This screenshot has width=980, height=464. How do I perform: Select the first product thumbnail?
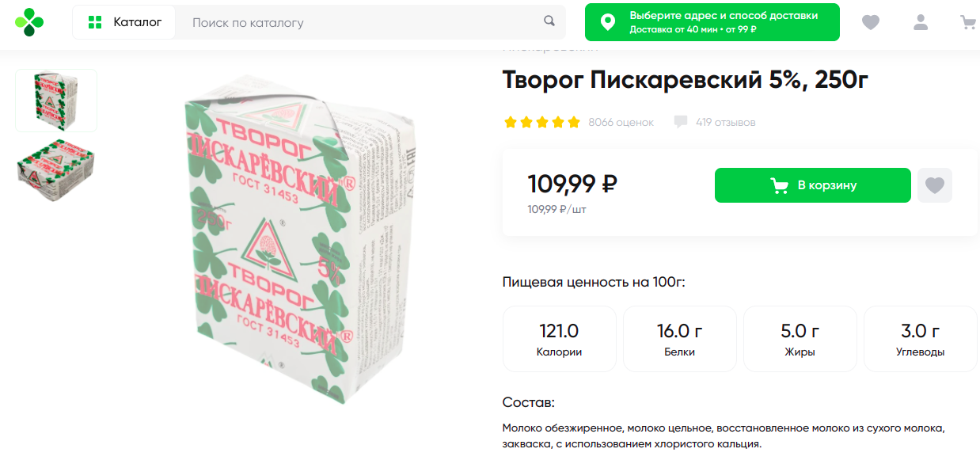point(56,101)
